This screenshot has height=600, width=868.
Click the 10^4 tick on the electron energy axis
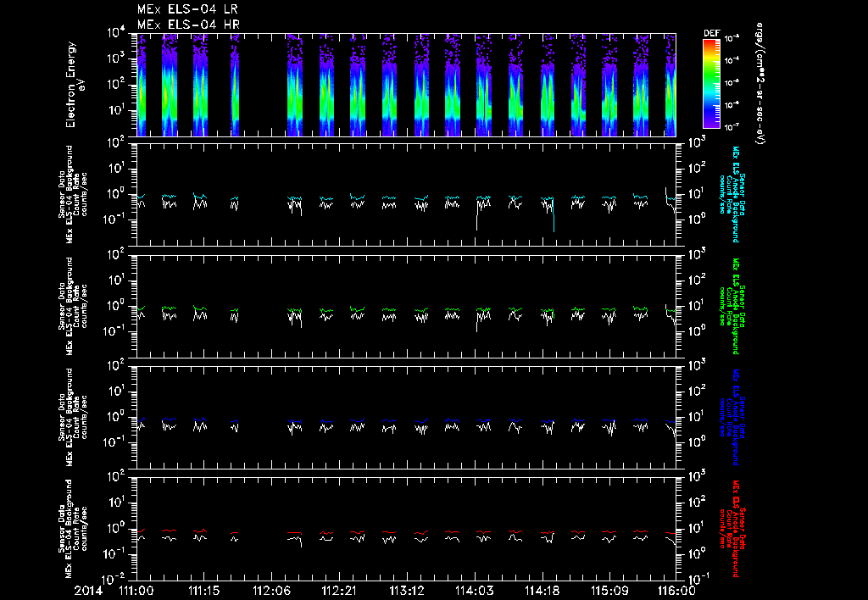[x=116, y=33]
